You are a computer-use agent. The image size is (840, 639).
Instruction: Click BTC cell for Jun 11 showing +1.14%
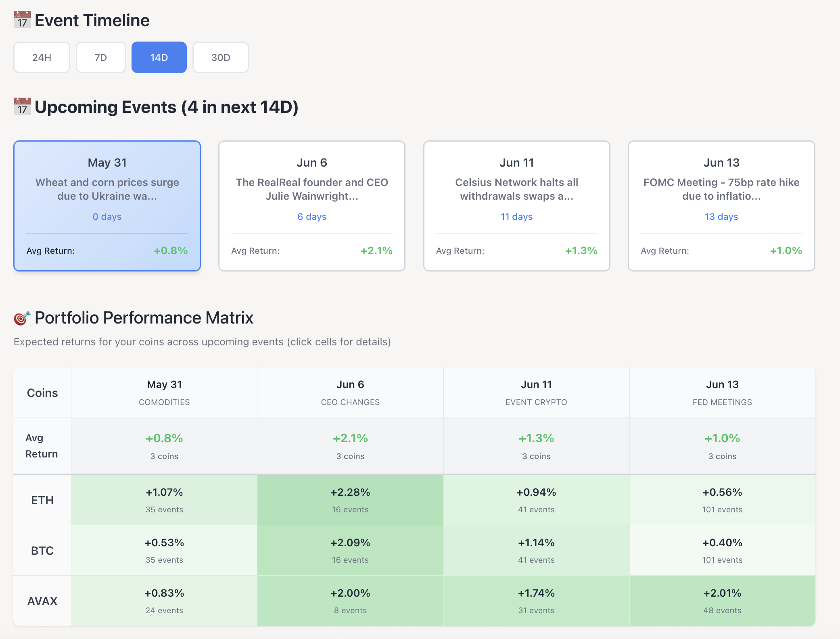pyautogui.click(x=536, y=550)
